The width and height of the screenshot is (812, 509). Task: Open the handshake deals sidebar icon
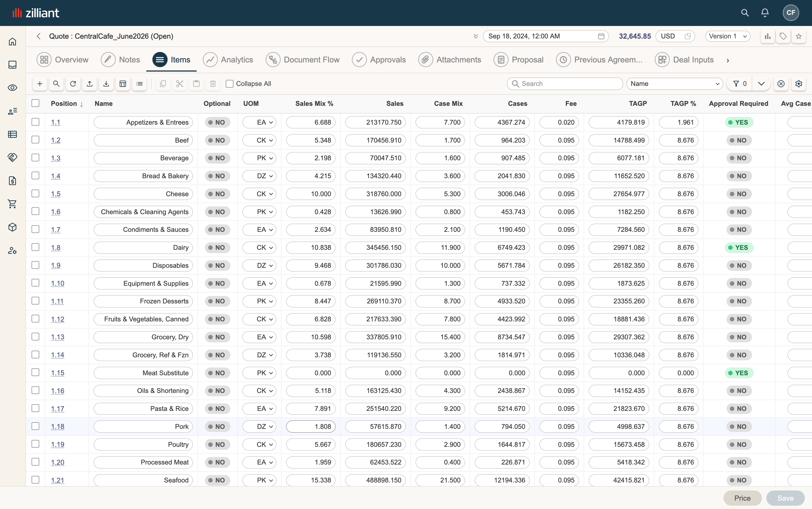click(x=12, y=158)
